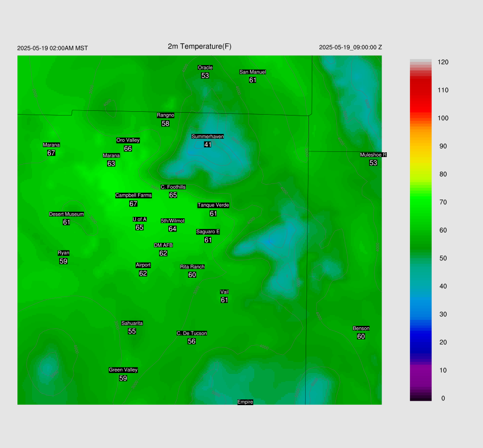Image resolution: width=483 pixels, height=448 pixels.
Task: Click the U of A station label
Action: (140, 219)
